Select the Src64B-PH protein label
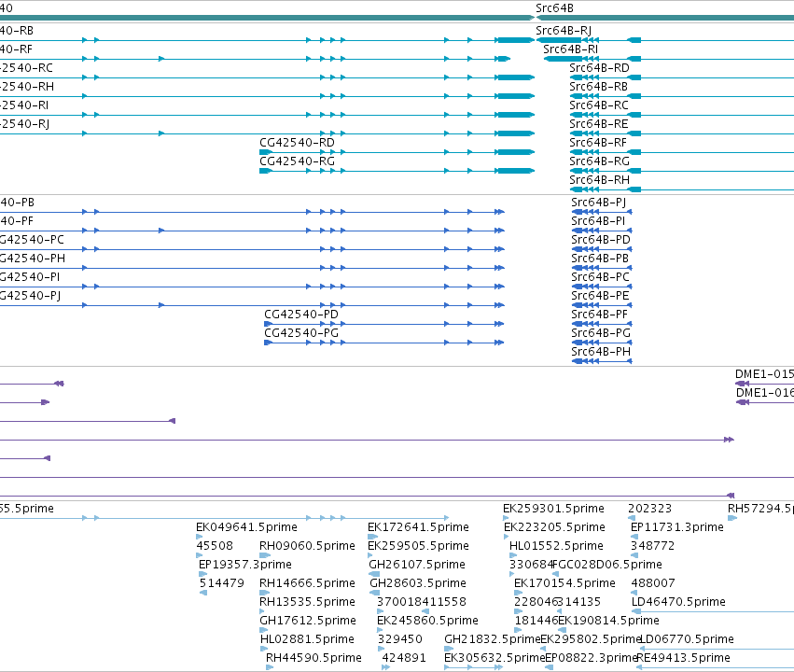Image resolution: width=794 pixels, height=672 pixels. [601, 353]
